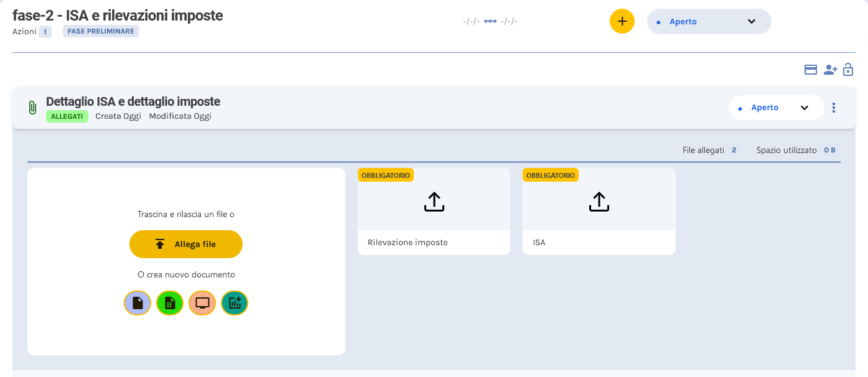Create a new presentation document
This screenshot has width=868, height=377.
202,303
